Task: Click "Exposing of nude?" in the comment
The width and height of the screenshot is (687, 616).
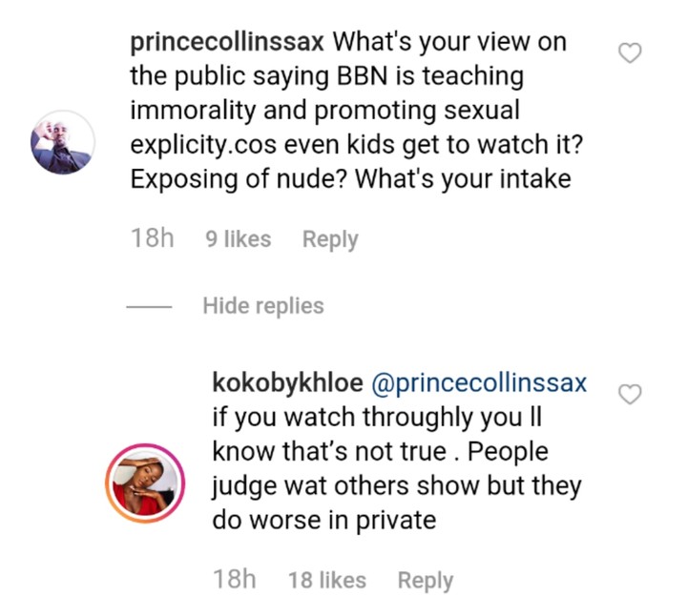Action: (237, 178)
